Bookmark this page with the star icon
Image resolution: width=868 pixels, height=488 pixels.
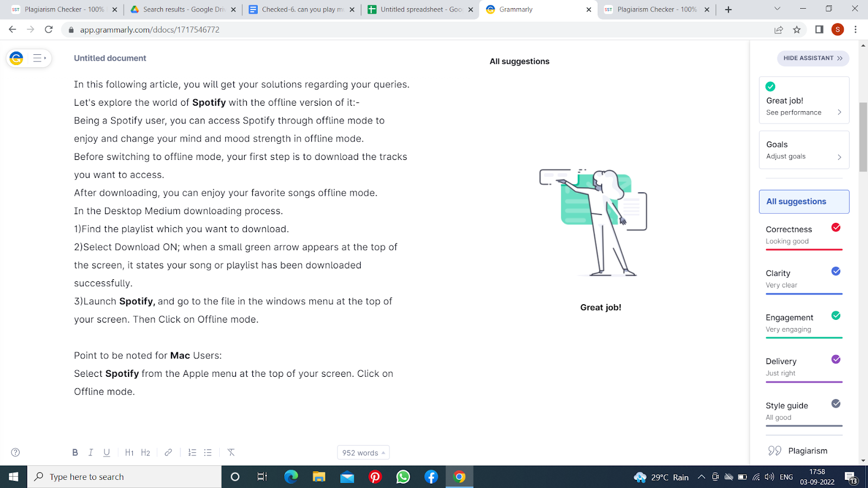(796, 30)
